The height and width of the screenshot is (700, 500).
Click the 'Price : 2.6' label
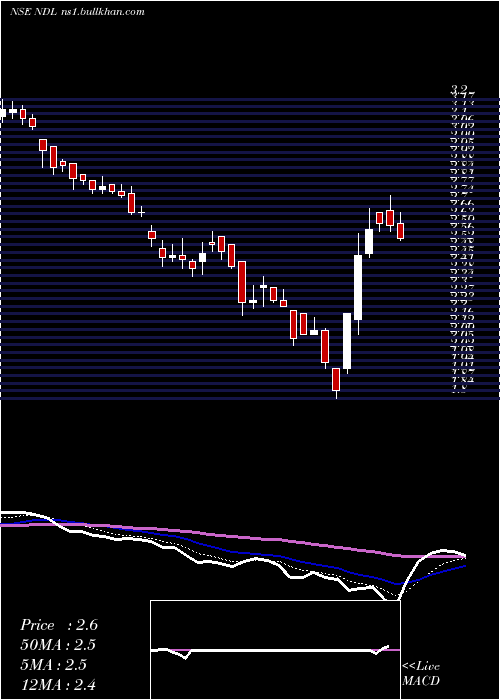click(59, 625)
